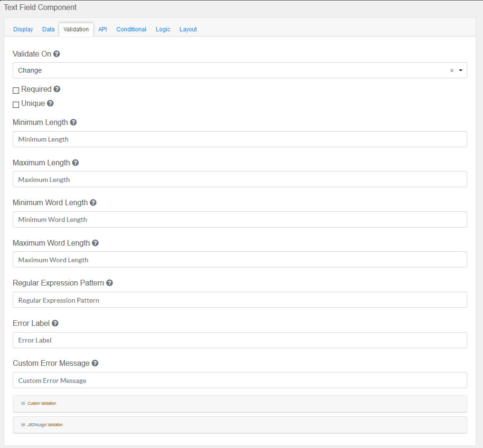Open the Conditional tab

pos(131,29)
